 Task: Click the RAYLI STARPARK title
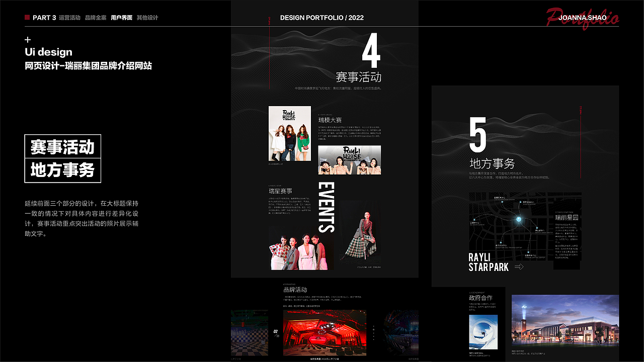click(x=489, y=262)
